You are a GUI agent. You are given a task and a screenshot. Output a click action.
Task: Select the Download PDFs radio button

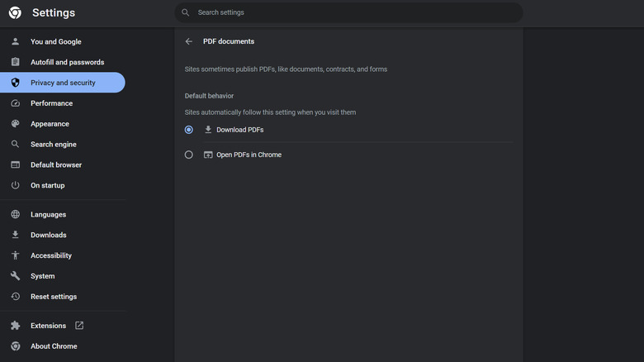pos(189,130)
